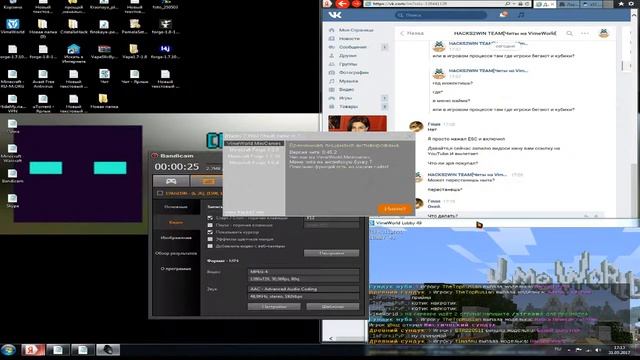Image resolution: width=640 pixels, height=360 pixels.
Task: Open Друзья in VK sidebar
Action: pyautogui.click(x=348, y=56)
